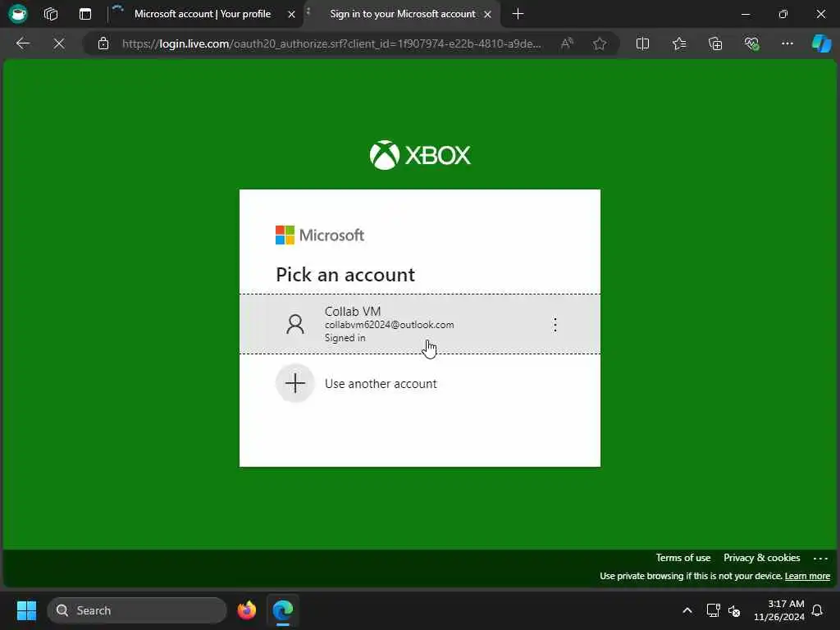Launch Firefox from the taskbar
840x630 pixels.
pyautogui.click(x=247, y=610)
